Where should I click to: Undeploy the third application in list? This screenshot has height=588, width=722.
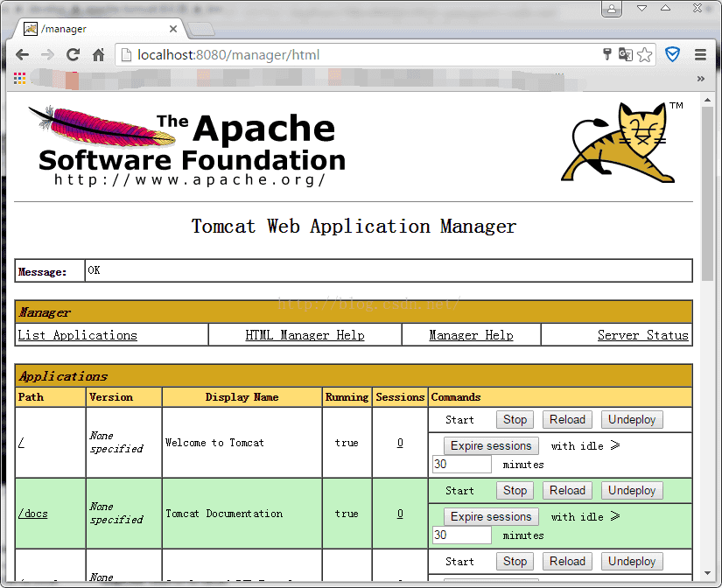(632, 561)
